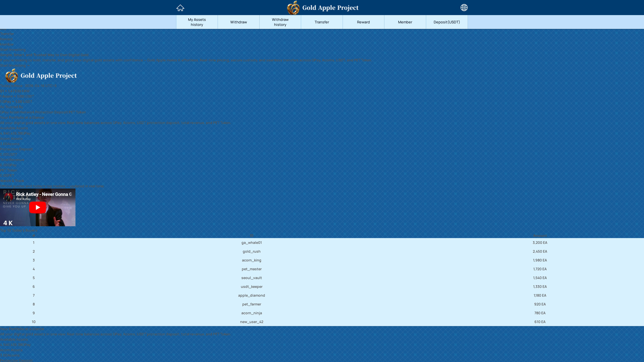Screen dimensions: 644x362
Task: Open the Reward page
Action: pyautogui.click(x=363, y=22)
